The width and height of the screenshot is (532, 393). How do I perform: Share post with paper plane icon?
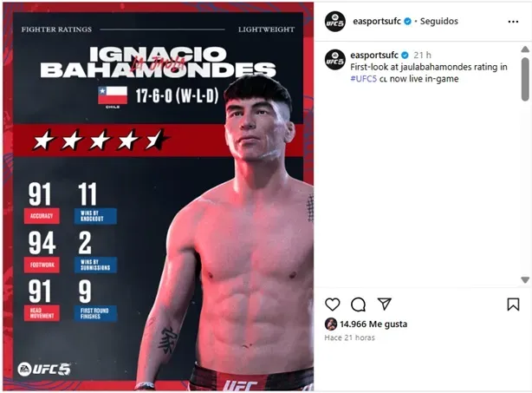385,304
